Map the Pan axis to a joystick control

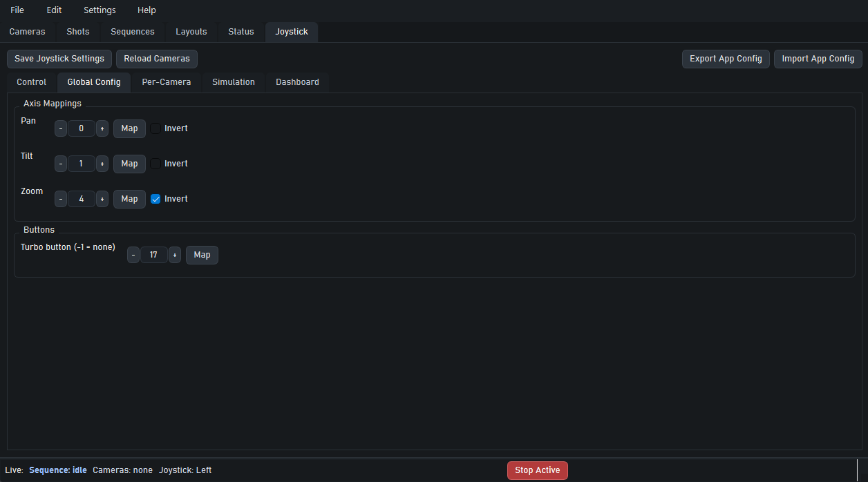pyautogui.click(x=129, y=128)
